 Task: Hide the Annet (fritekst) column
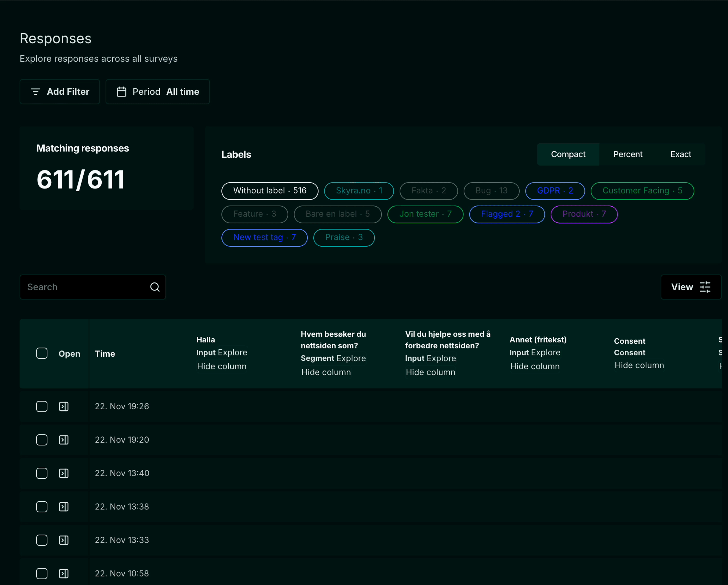pyautogui.click(x=534, y=366)
